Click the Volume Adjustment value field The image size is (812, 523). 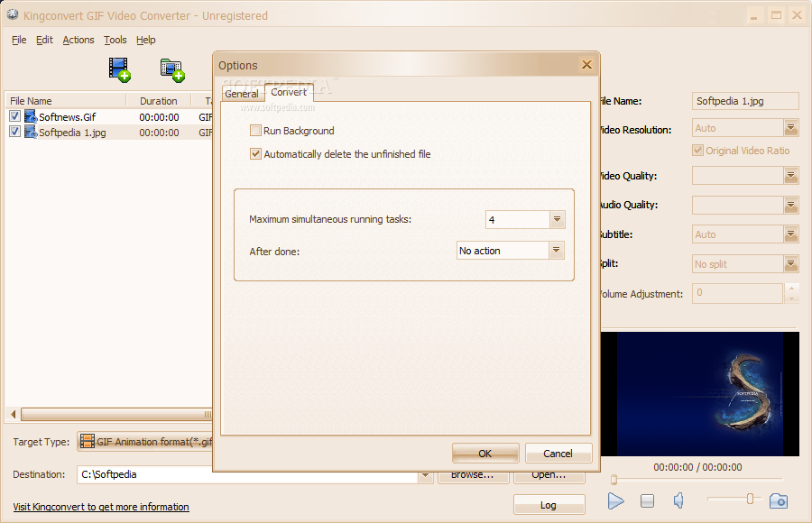737,293
